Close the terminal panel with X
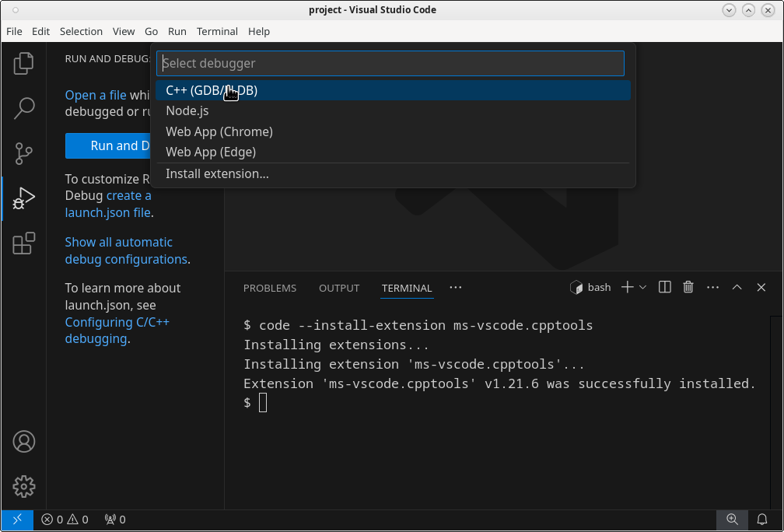784x532 pixels. 761,288
